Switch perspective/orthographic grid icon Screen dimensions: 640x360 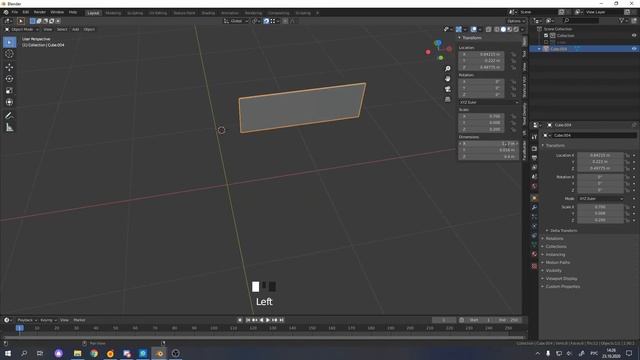point(448,99)
